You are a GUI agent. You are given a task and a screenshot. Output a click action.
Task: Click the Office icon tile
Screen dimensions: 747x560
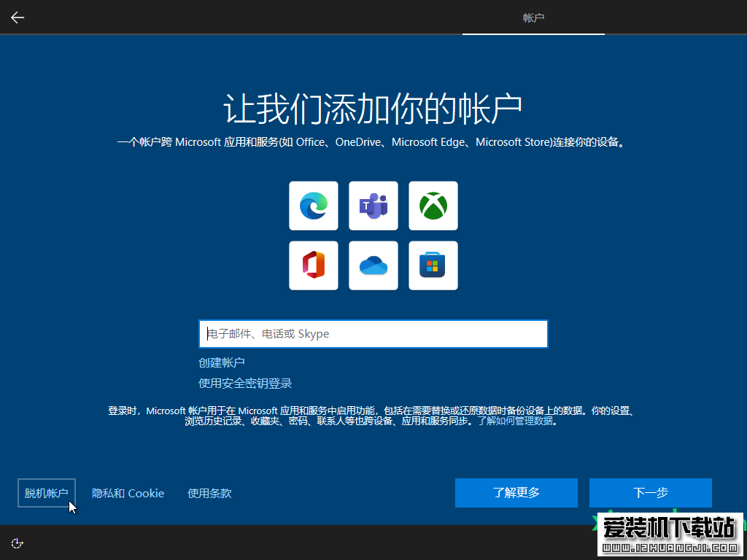coord(314,265)
